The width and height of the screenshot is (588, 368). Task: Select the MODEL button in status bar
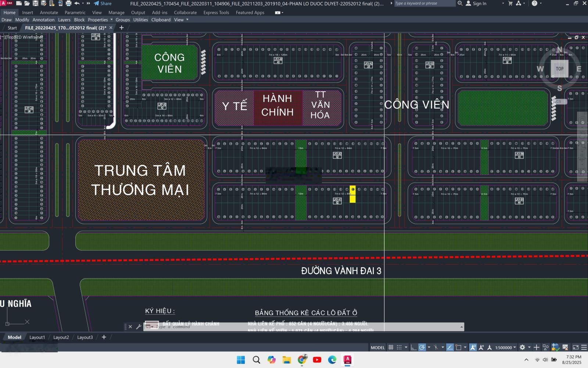(377, 347)
